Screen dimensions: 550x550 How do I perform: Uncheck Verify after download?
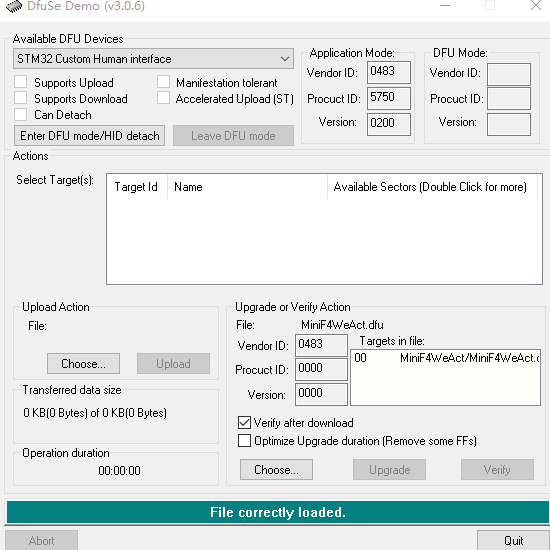pyautogui.click(x=244, y=423)
